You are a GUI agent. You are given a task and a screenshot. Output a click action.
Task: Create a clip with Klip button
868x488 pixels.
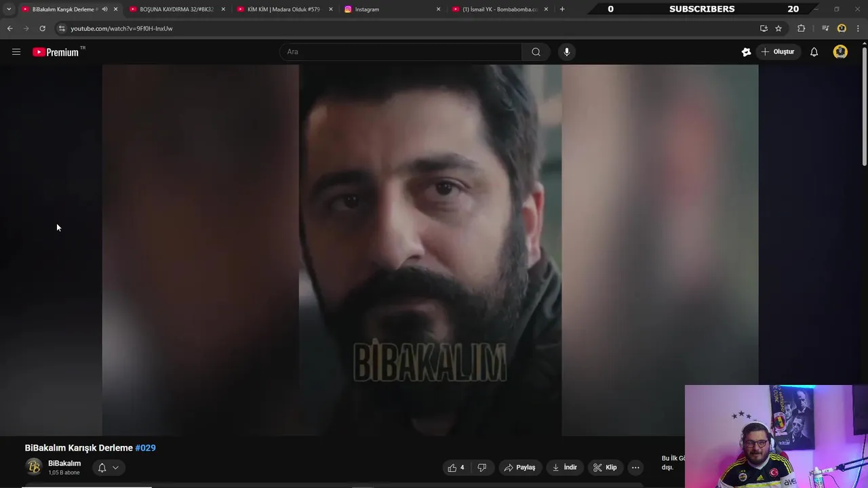click(605, 467)
